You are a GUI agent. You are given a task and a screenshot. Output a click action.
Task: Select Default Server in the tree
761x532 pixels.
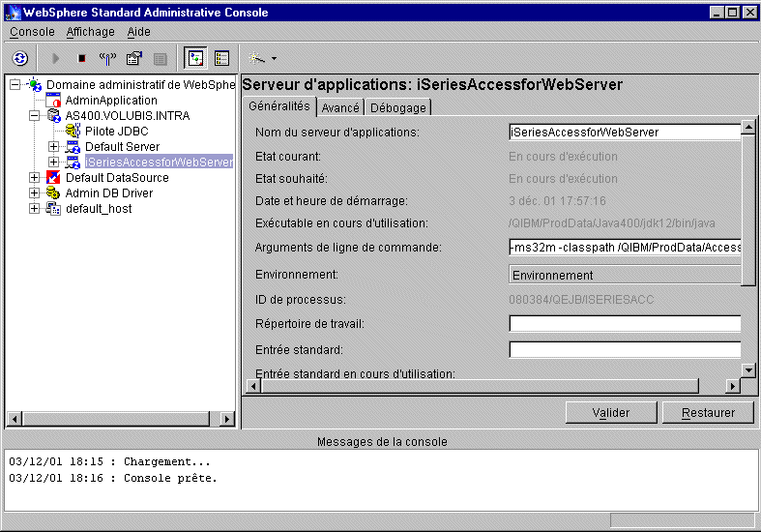click(122, 147)
